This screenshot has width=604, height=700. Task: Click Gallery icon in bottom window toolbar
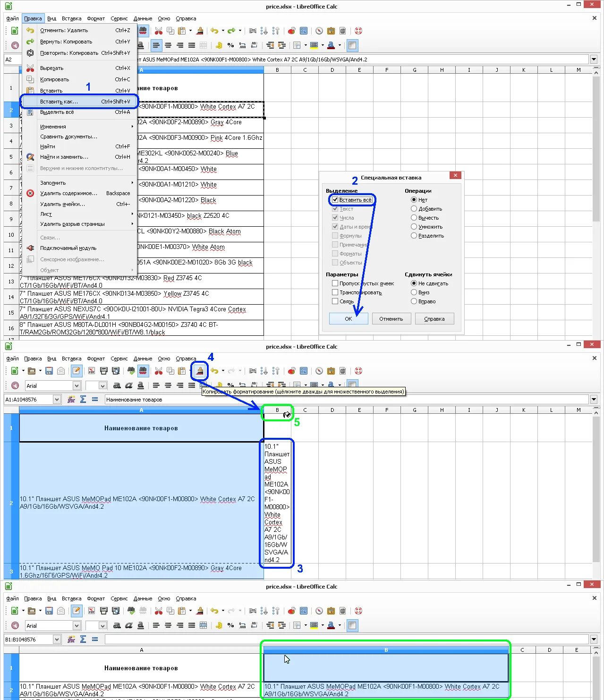[331, 611]
